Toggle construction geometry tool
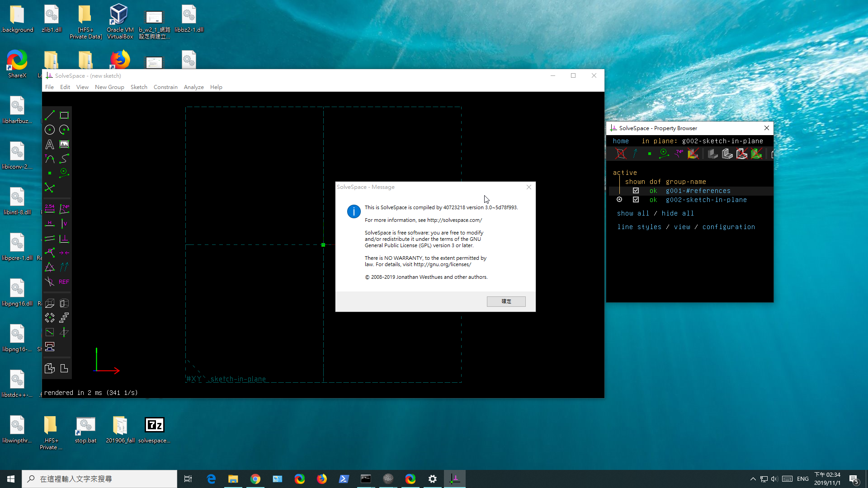 pos(64,173)
